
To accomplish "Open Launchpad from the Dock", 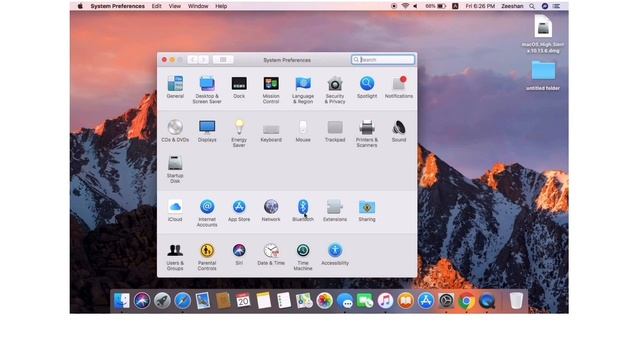I will (x=162, y=301).
